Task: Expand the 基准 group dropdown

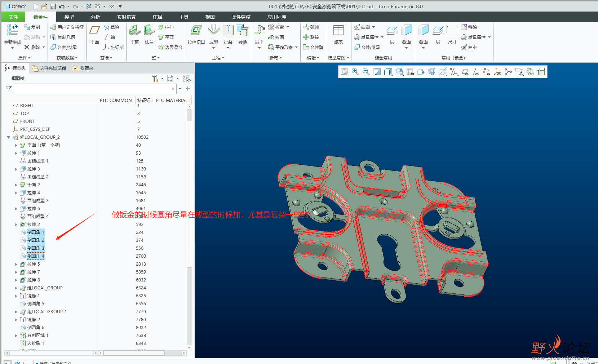Action: tap(106, 58)
